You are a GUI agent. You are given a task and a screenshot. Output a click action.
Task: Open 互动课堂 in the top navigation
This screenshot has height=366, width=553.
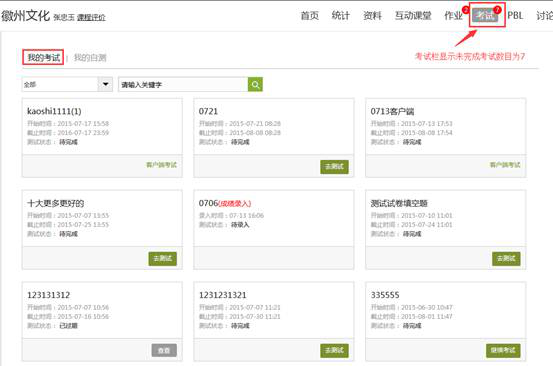[x=413, y=16]
